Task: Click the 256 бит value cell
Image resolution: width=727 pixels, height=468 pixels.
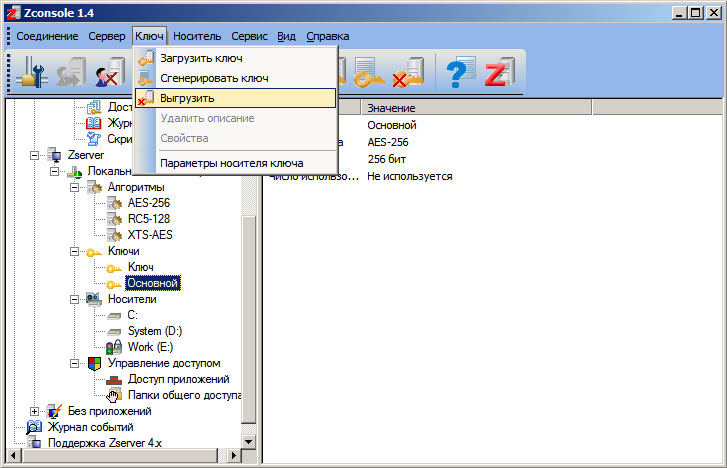Action: tap(387, 159)
